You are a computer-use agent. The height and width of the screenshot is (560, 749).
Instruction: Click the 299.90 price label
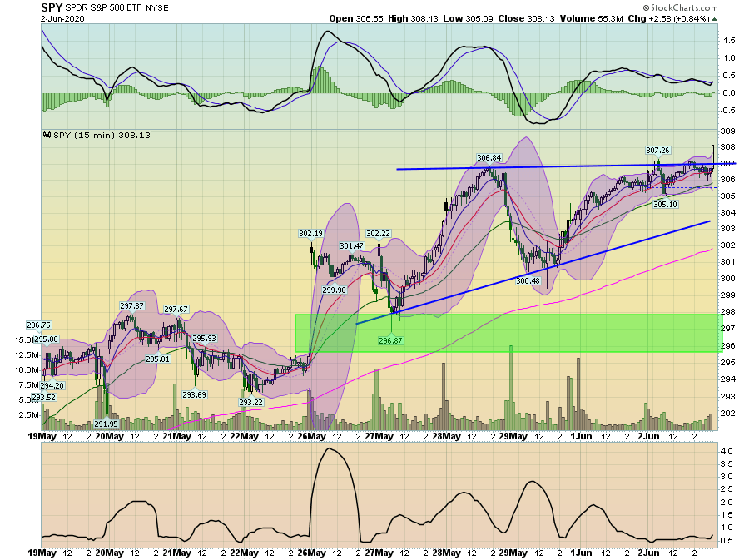tap(334, 290)
